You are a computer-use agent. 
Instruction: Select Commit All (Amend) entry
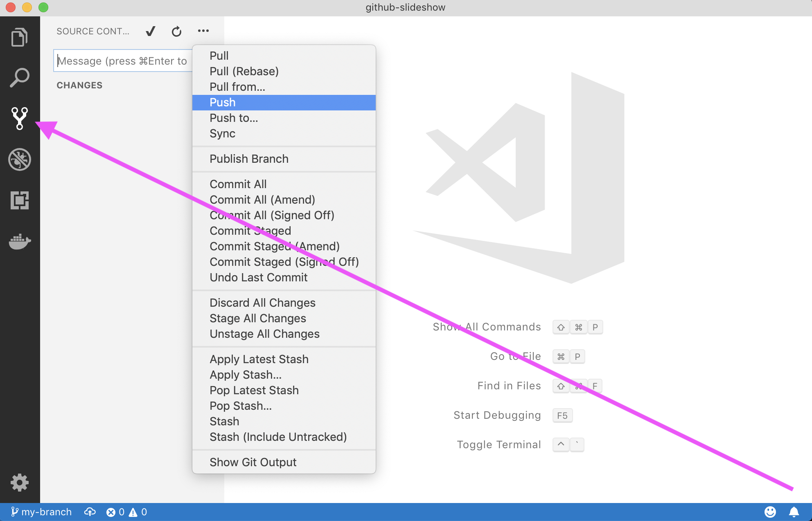click(x=284, y=200)
